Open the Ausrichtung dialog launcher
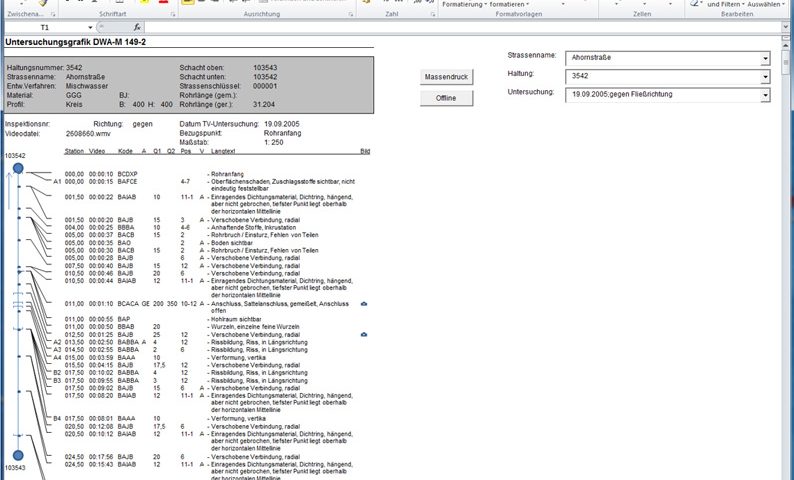Image resolution: width=794 pixels, height=480 pixels. coord(346,15)
